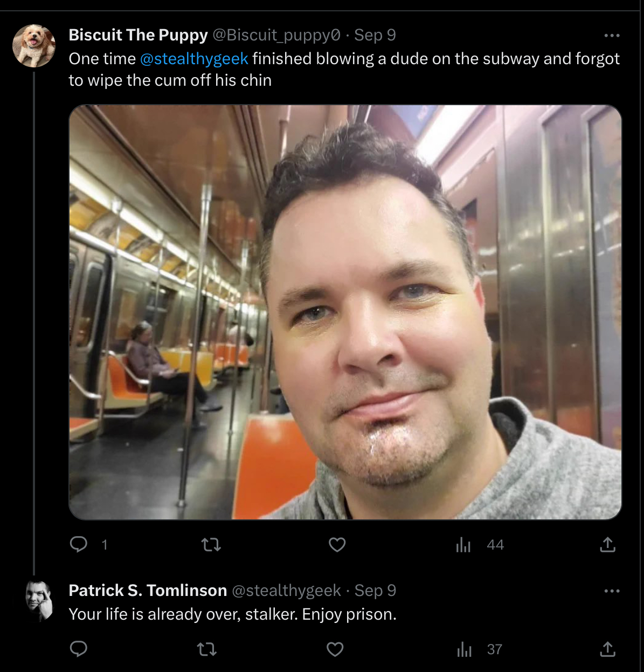Reply to Biscuit The Puppy's tweet
The height and width of the screenshot is (672, 644).
tap(79, 545)
